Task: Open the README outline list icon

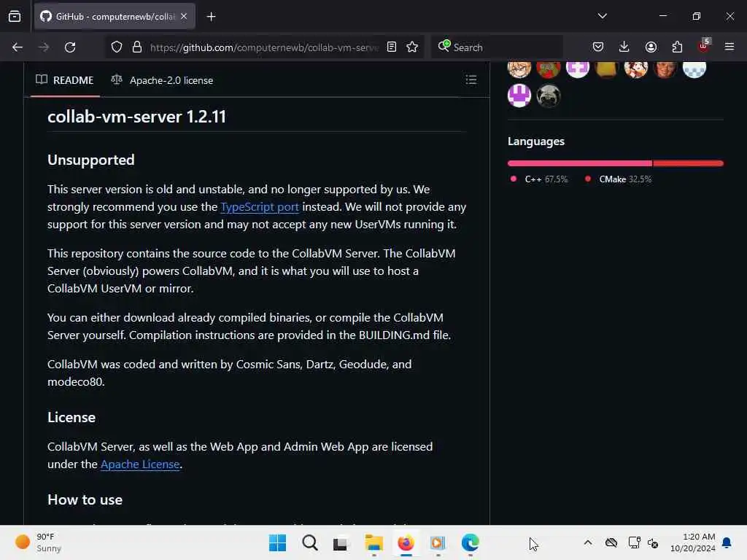Action: pyautogui.click(x=471, y=79)
